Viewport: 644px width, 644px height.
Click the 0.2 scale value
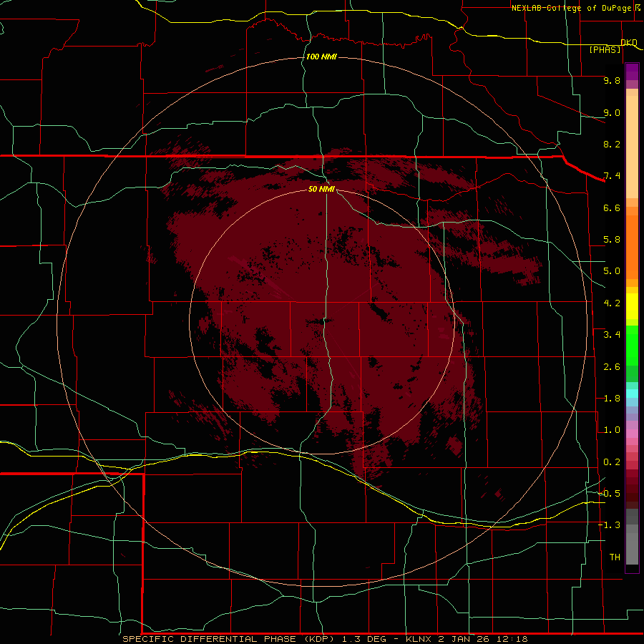pyautogui.click(x=612, y=462)
